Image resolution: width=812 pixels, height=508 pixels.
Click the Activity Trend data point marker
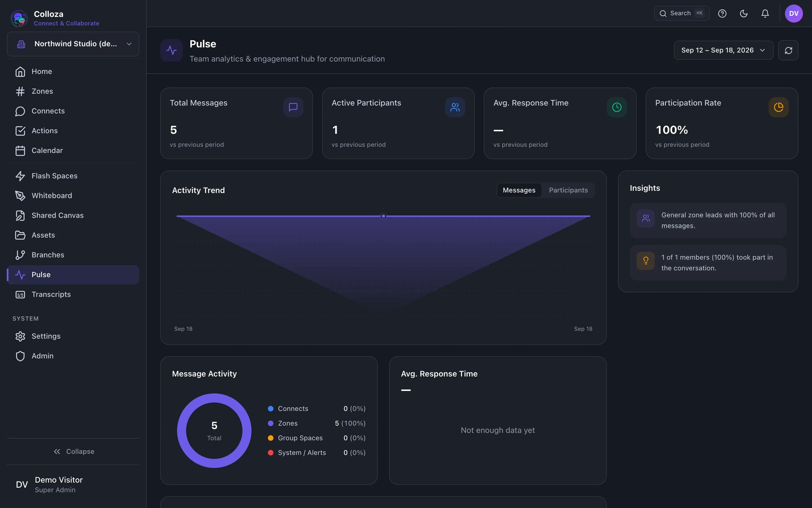point(383,216)
